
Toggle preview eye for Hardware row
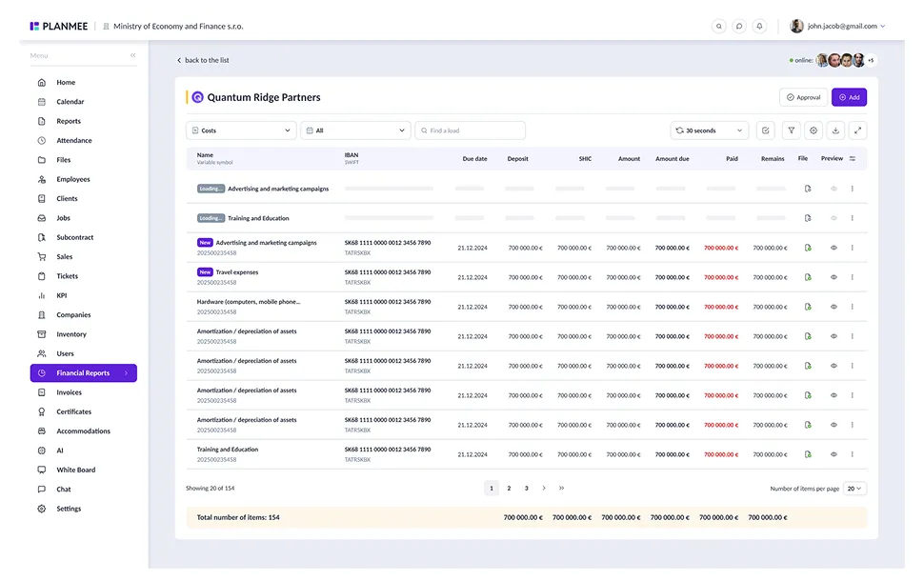(x=834, y=307)
